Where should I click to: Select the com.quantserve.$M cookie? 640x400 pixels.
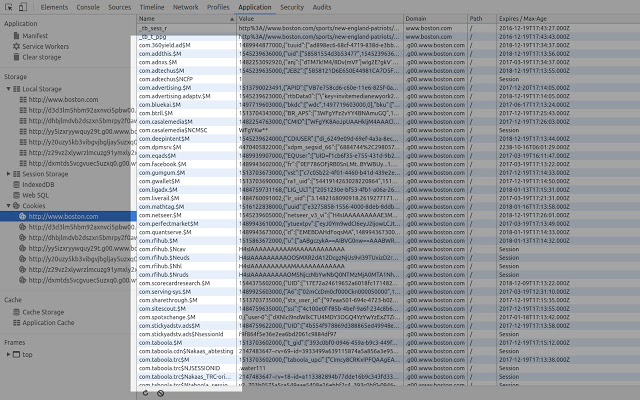pyautogui.click(x=165, y=232)
